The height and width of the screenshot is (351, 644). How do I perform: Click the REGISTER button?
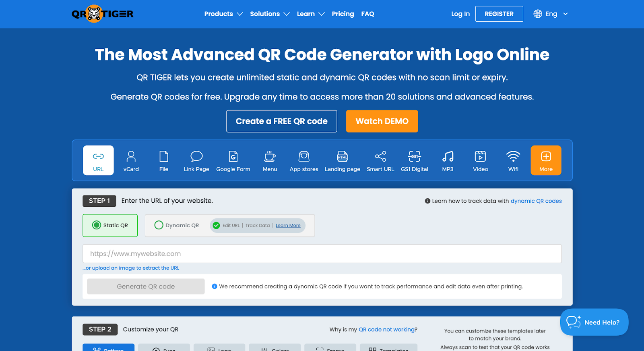pos(499,14)
